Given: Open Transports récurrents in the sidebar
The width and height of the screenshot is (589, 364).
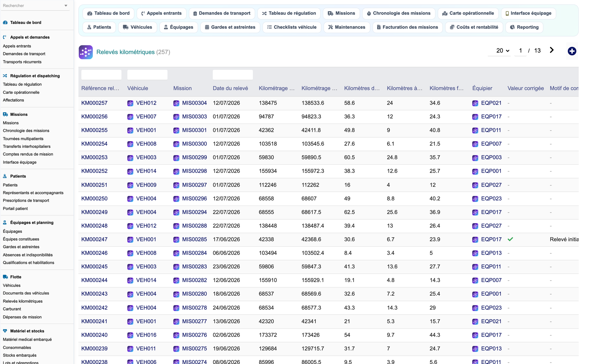Looking at the screenshot, I should coord(22,62).
